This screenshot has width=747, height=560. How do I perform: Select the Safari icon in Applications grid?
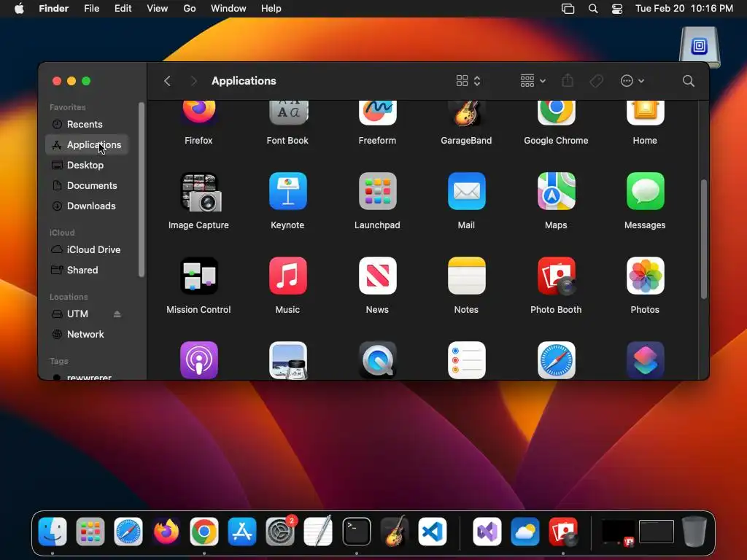(556, 360)
